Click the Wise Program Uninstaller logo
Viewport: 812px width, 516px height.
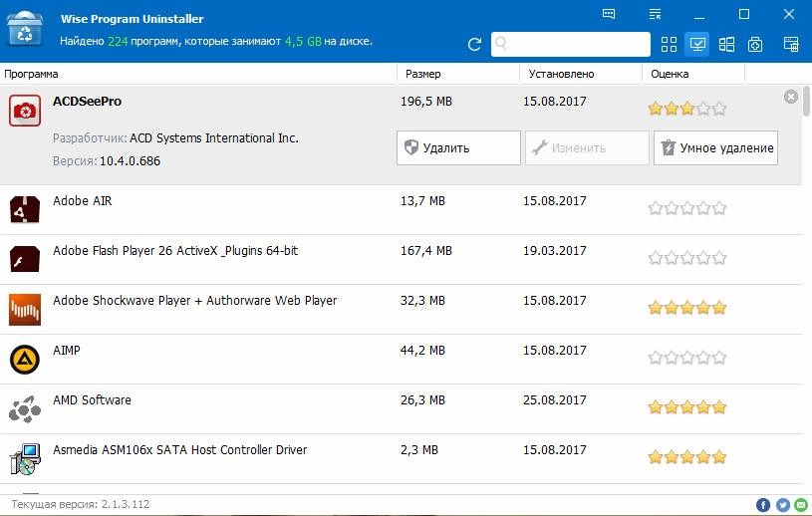click(x=24, y=29)
